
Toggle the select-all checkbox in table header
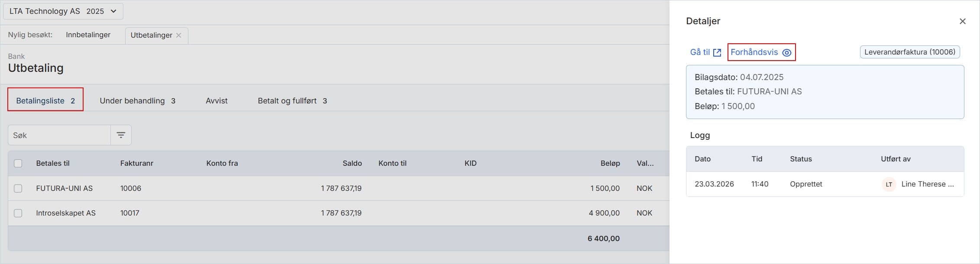[x=18, y=164]
